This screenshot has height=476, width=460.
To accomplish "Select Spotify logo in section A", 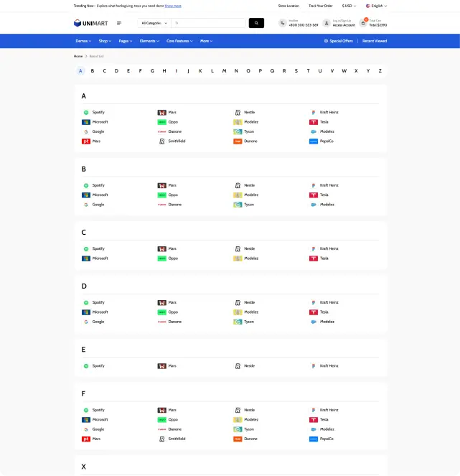I will click(86, 113).
